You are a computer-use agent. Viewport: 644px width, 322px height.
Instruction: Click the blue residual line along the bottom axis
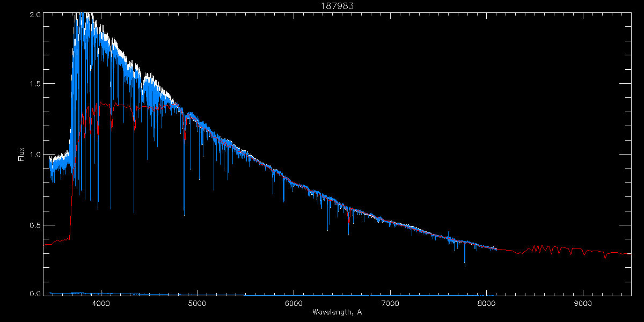(268, 294)
